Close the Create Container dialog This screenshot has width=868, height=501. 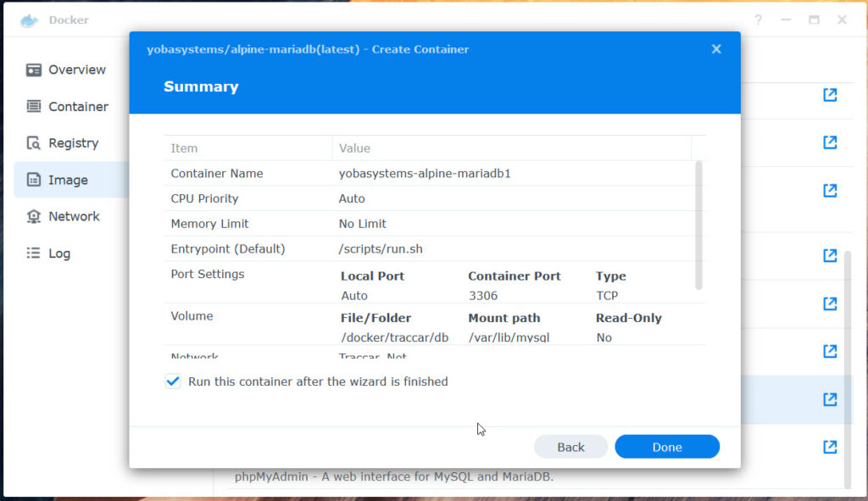click(716, 49)
